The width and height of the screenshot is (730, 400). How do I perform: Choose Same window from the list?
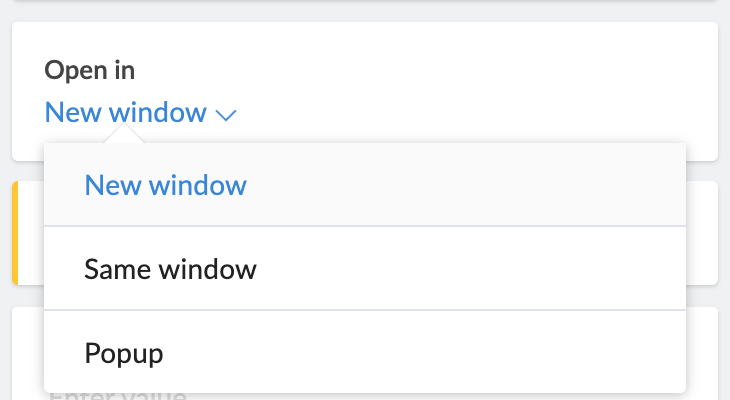(171, 269)
